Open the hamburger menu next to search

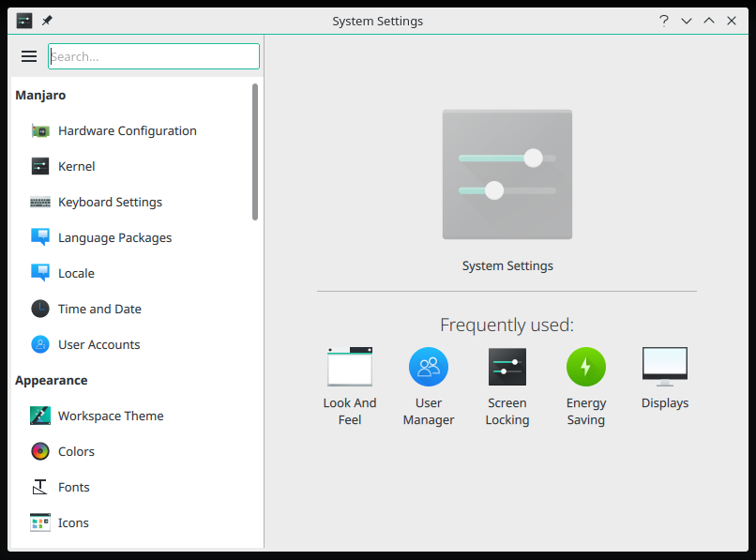click(x=29, y=55)
